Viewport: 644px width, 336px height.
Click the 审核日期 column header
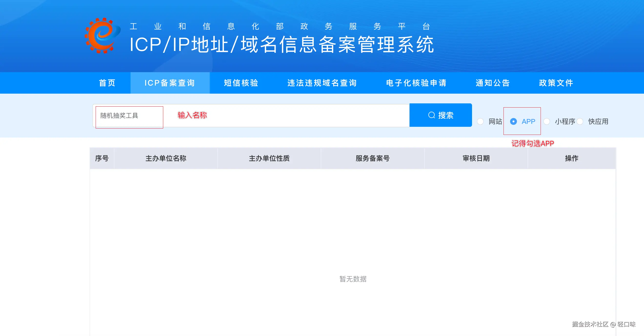[x=476, y=158]
